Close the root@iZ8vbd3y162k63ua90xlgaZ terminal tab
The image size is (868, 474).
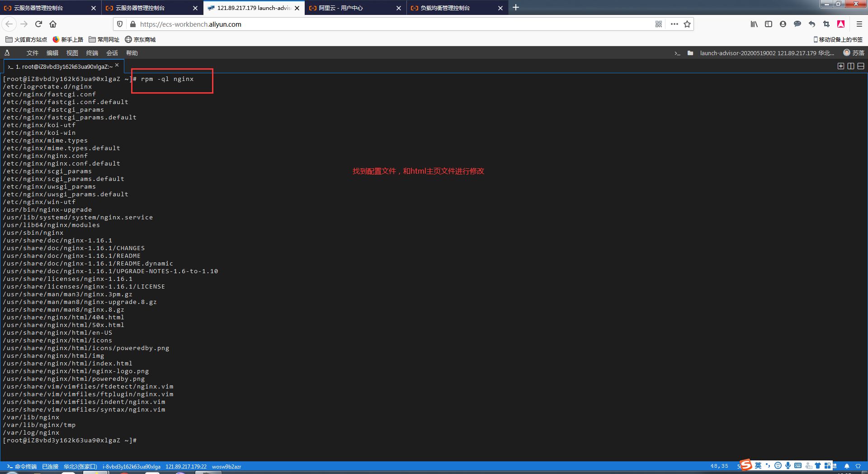coord(117,65)
